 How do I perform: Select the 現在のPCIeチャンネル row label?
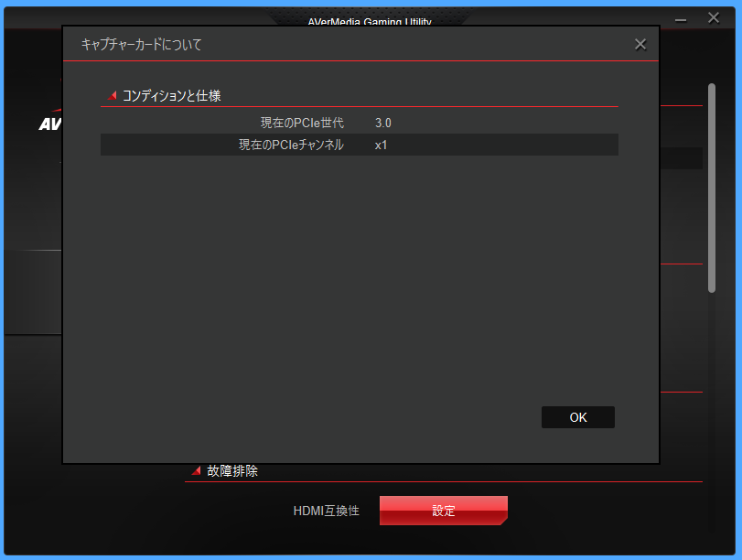pyautogui.click(x=291, y=145)
